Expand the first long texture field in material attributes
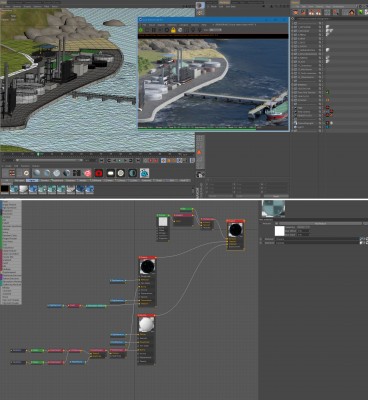 pyautogui.click(x=317, y=239)
